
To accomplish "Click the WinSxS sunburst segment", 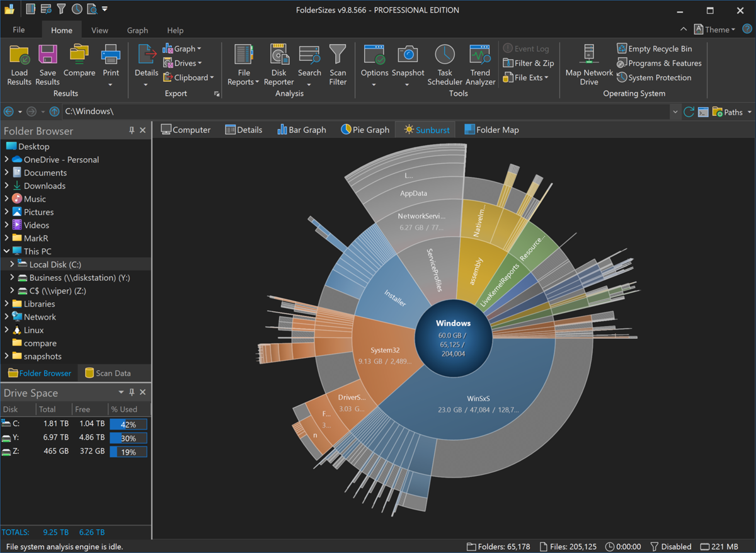I will 479,403.
